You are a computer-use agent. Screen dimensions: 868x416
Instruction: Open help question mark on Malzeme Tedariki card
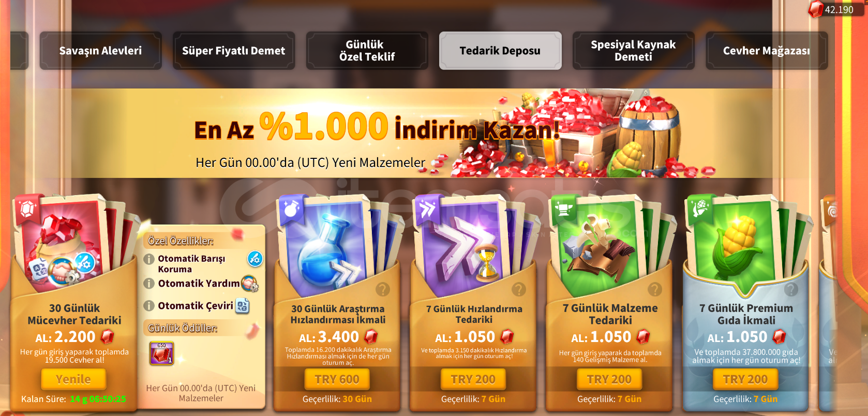click(x=655, y=289)
